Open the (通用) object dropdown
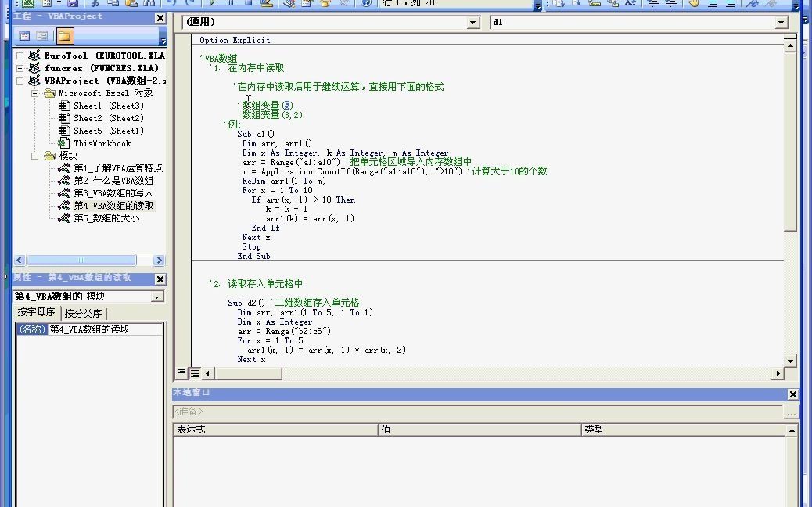 (473, 23)
